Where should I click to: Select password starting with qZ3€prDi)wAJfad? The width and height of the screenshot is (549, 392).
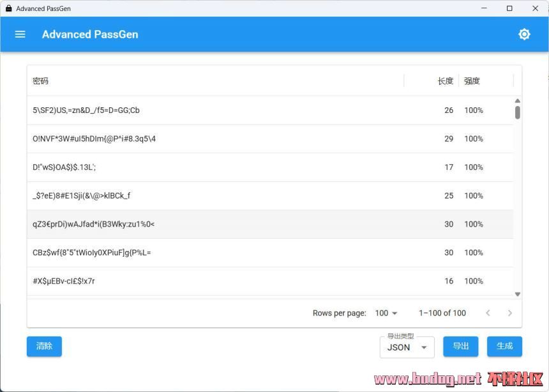point(93,224)
